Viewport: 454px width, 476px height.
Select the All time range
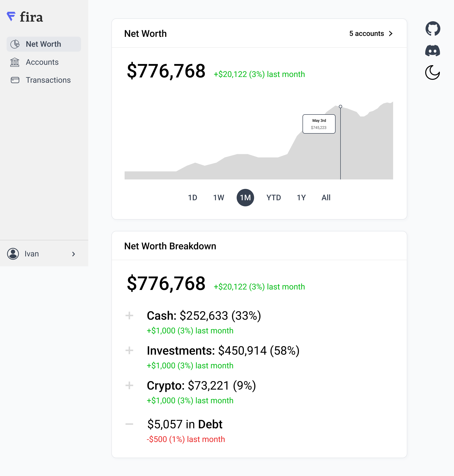(x=326, y=198)
